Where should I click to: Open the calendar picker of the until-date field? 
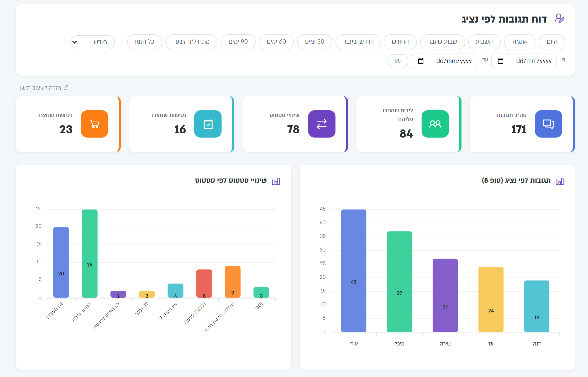coord(421,61)
